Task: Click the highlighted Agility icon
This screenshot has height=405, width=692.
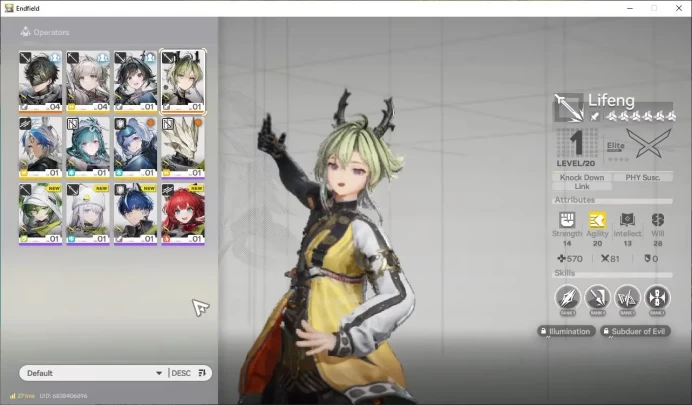Action: (x=597, y=220)
